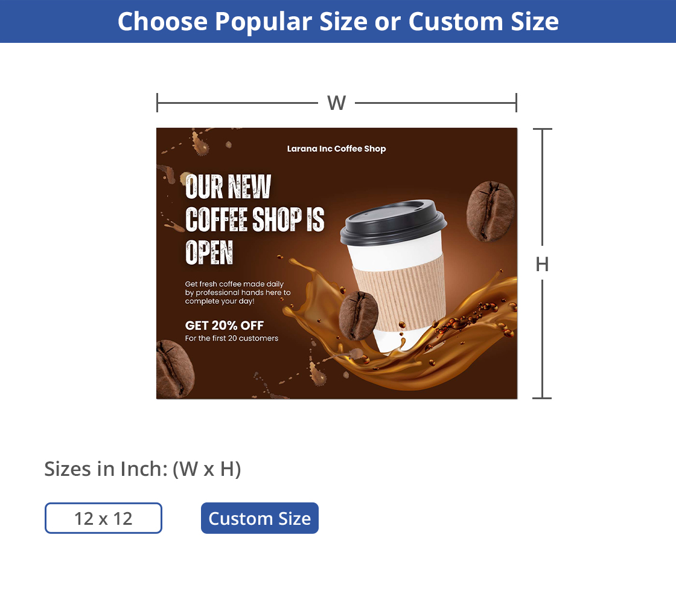Select the 12 x 12 size option
The width and height of the screenshot is (676, 616).
click(103, 518)
